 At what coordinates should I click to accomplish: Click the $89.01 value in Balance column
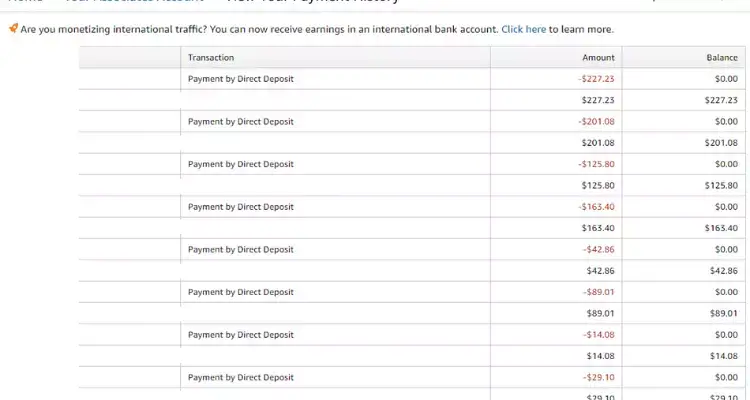pyautogui.click(x=722, y=313)
